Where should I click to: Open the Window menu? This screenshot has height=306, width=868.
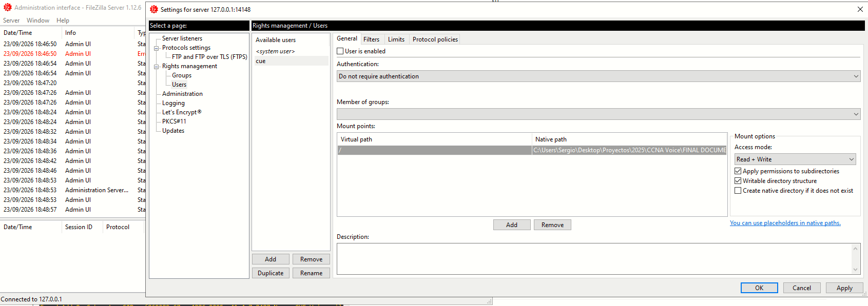pos(38,21)
